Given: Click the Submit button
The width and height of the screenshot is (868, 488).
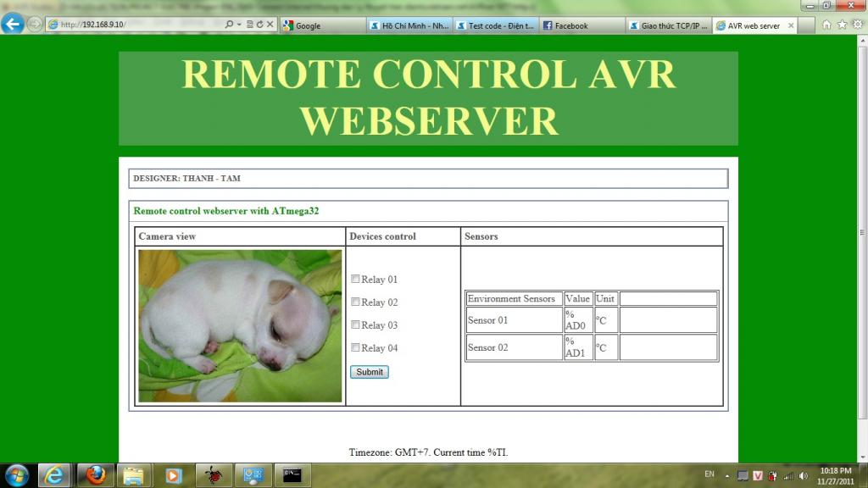Looking at the screenshot, I should click(x=370, y=372).
